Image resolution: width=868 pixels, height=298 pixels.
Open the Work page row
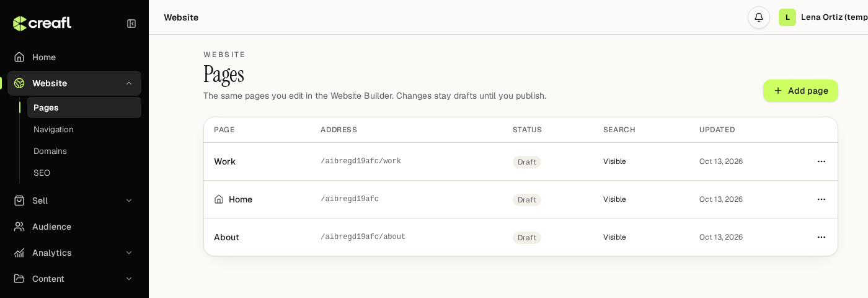coord(521,161)
